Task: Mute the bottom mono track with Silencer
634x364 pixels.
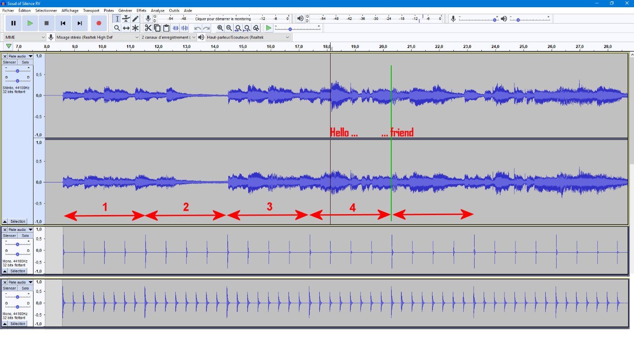Action: pos(10,288)
